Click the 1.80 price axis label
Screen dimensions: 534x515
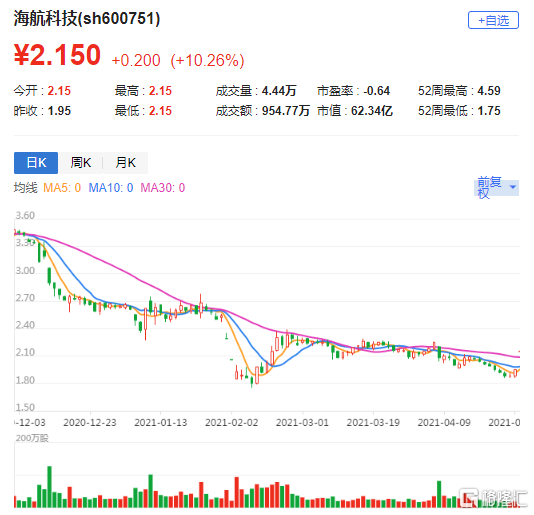(x=25, y=380)
